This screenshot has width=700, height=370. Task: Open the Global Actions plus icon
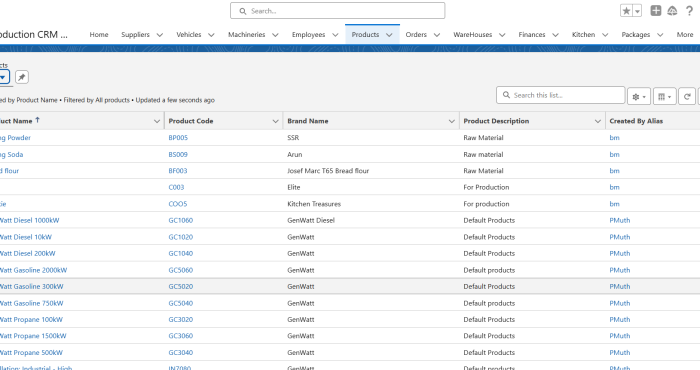(x=655, y=11)
